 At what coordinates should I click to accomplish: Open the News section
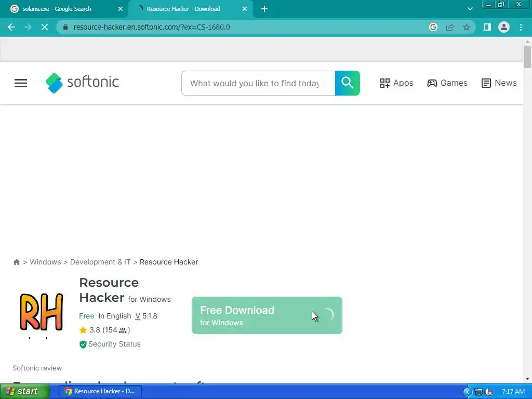(x=499, y=83)
